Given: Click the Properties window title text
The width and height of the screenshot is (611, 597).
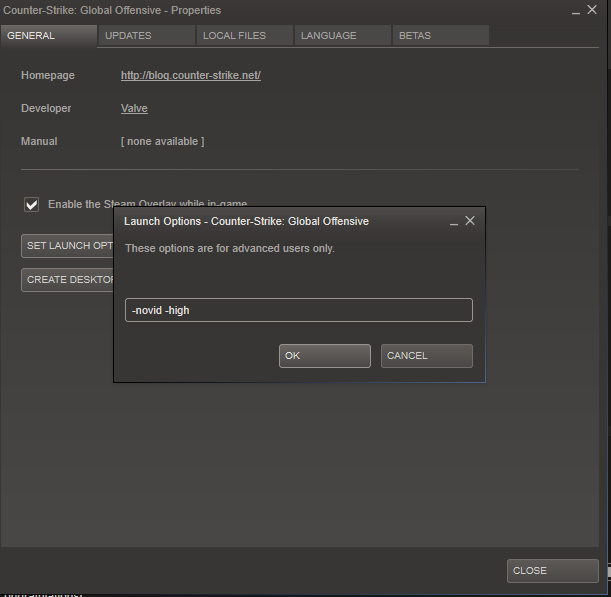Looking at the screenshot, I should coord(112,10).
